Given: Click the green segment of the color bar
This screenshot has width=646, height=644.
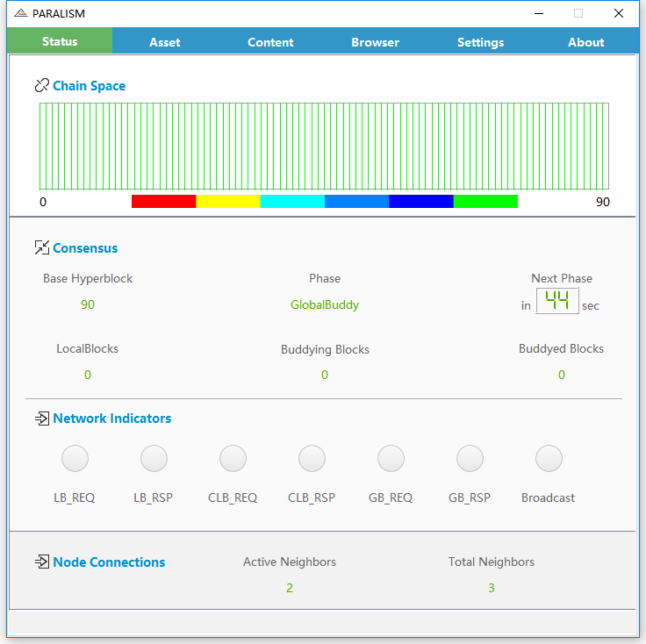Looking at the screenshot, I should (485, 201).
